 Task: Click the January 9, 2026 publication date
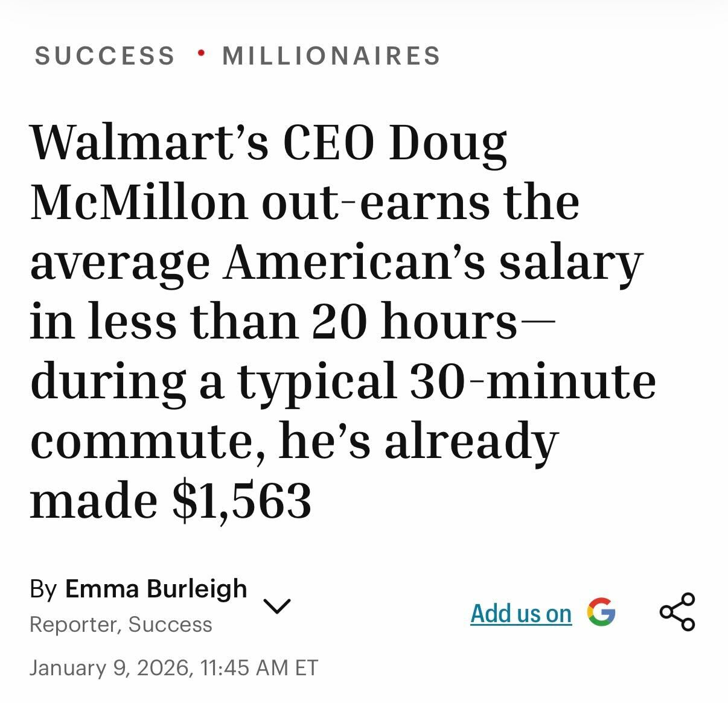coord(109,668)
